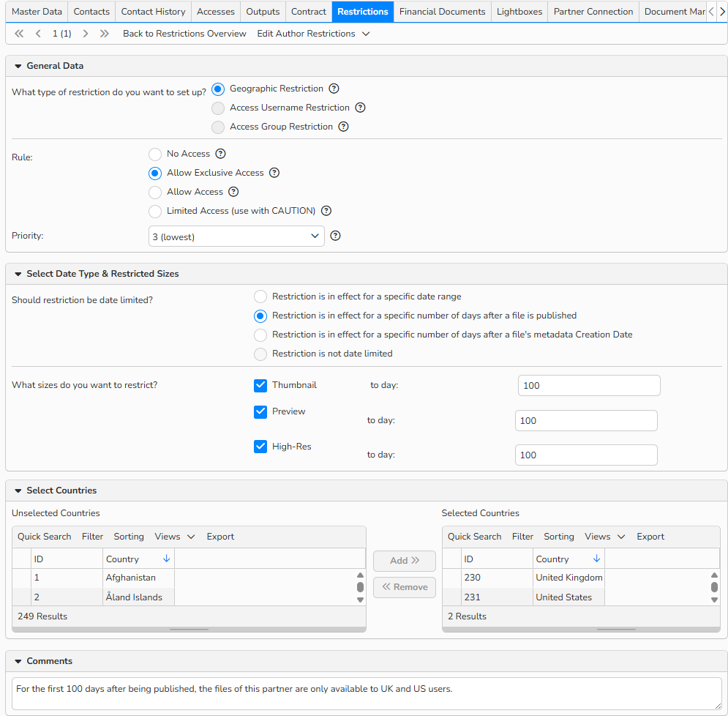This screenshot has width=728, height=716.
Task: Open help for Access Group Restriction
Action: 344,127
